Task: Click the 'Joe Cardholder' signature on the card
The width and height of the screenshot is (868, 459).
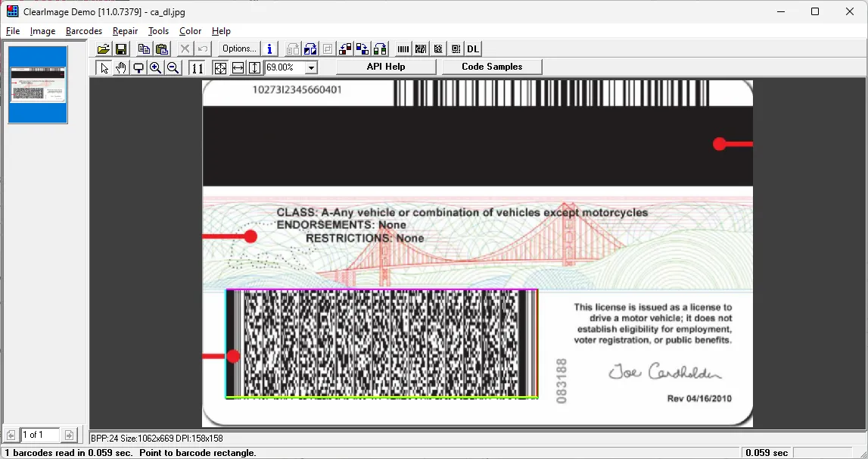Action: 665,371
